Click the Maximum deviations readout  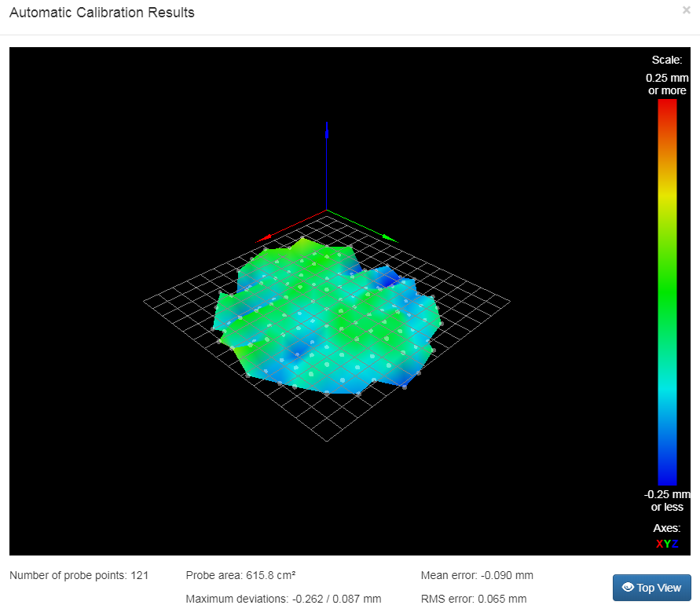[x=283, y=599]
